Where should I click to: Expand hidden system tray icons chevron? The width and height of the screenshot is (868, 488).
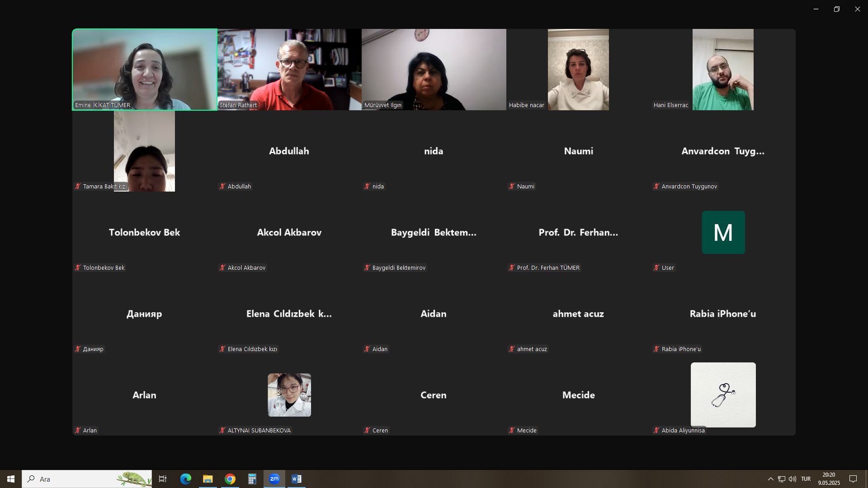point(770,479)
